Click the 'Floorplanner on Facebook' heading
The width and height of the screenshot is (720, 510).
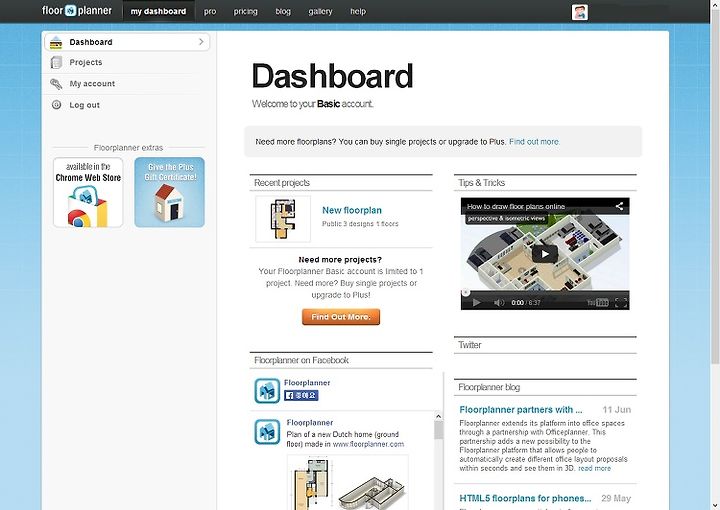point(301,360)
